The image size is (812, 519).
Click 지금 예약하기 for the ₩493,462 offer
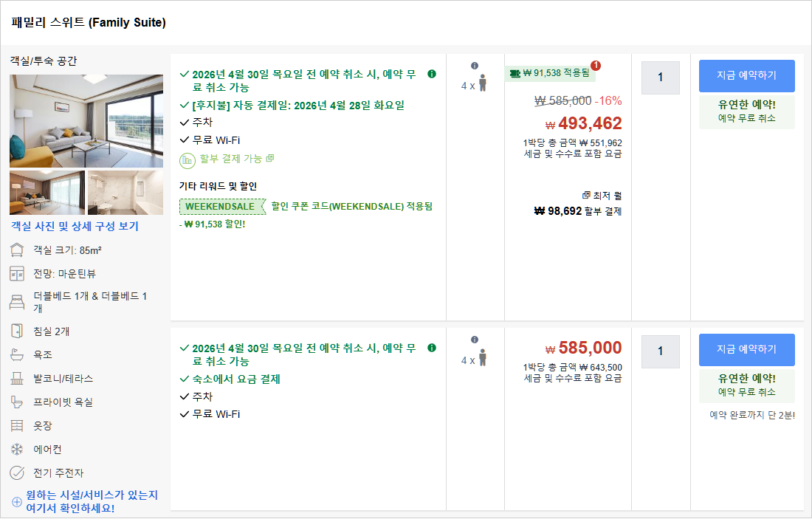pyautogui.click(x=746, y=76)
